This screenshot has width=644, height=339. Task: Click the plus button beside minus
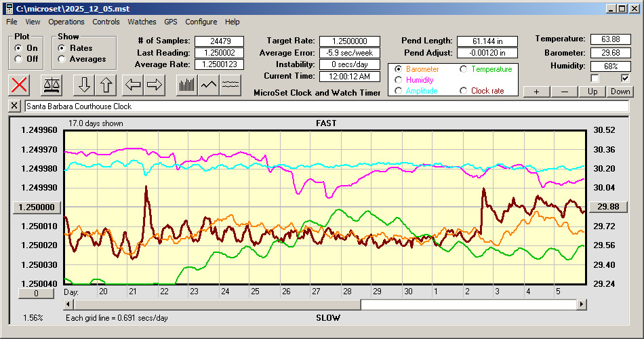point(536,92)
